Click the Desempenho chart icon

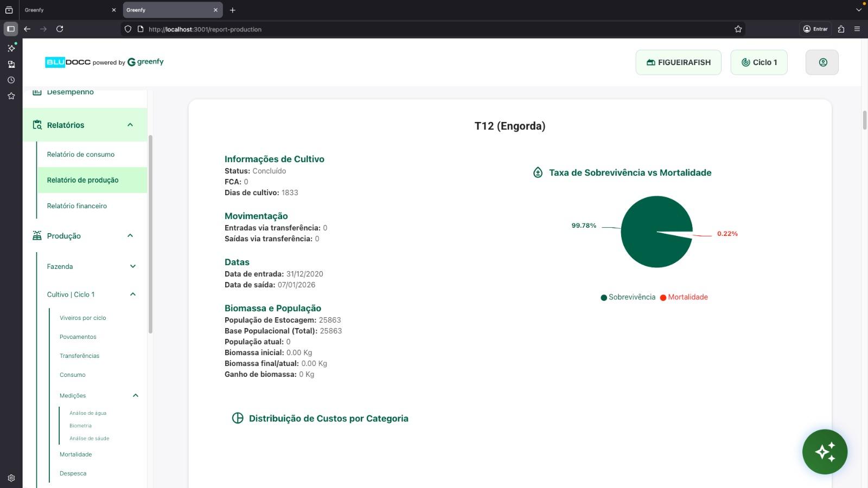(x=36, y=91)
